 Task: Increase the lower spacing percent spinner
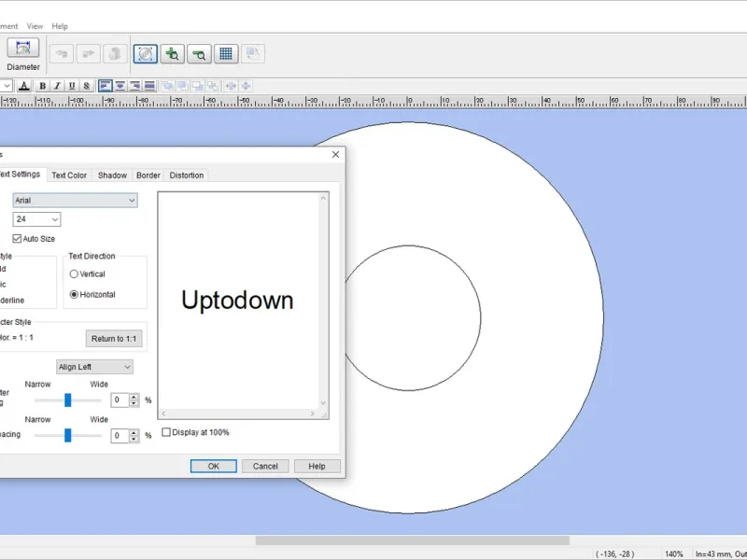(x=134, y=432)
